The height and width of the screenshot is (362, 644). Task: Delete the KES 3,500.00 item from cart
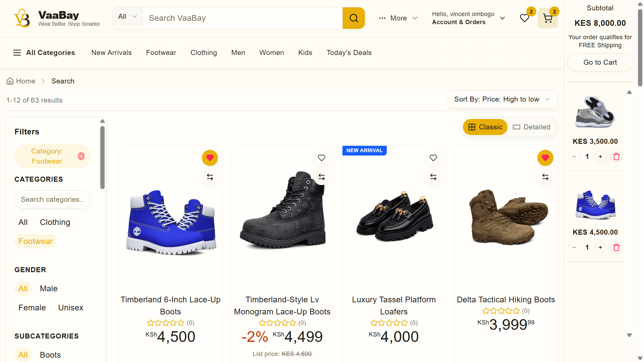pos(616,157)
